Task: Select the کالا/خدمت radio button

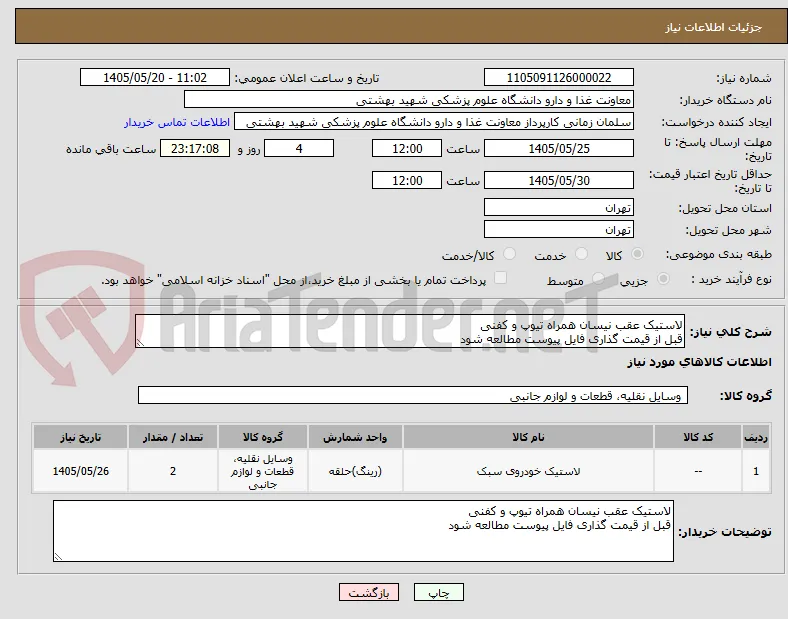Action: 510,254
